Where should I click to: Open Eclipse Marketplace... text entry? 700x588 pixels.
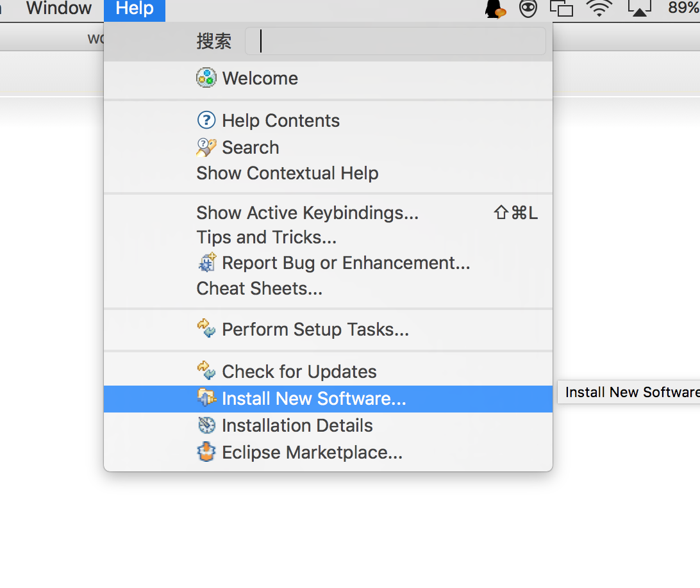point(312,452)
